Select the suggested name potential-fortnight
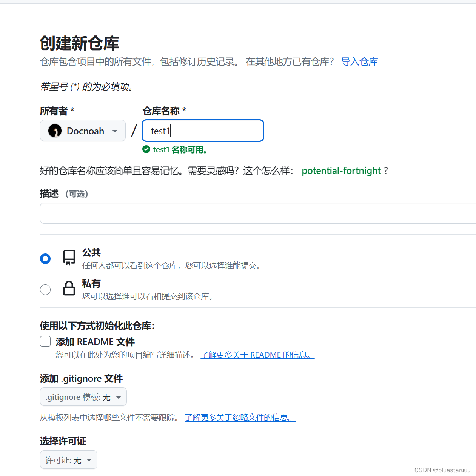Image resolution: width=476 pixels, height=476 pixels. click(341, 171)
